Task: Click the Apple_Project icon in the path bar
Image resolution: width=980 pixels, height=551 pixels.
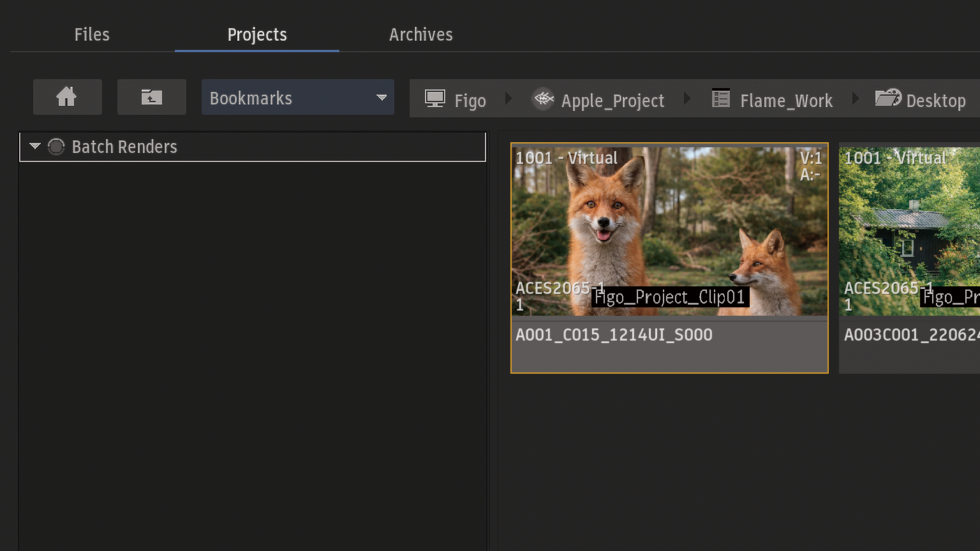Action: 543,99
